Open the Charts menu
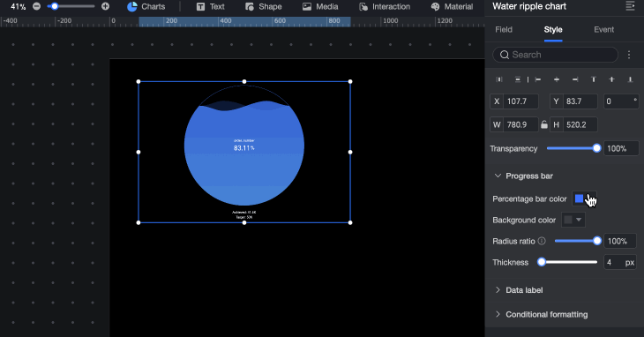Image resolution: width=644 pixels, height=337 pixels. pyautogui.click(x=146, y=6)
